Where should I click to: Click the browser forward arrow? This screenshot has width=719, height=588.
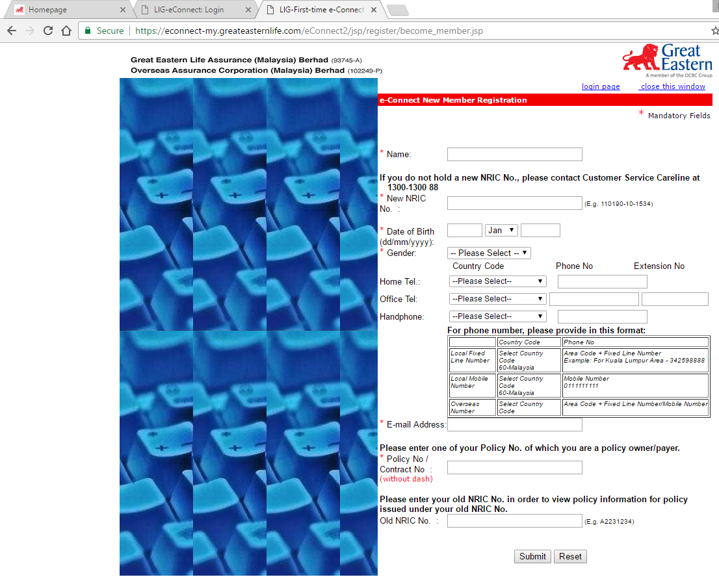pyautogui.click(x=30, y=31)
